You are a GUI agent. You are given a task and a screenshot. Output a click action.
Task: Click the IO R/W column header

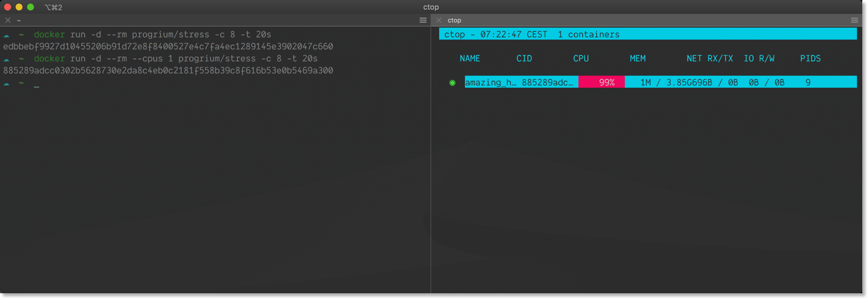759,58
